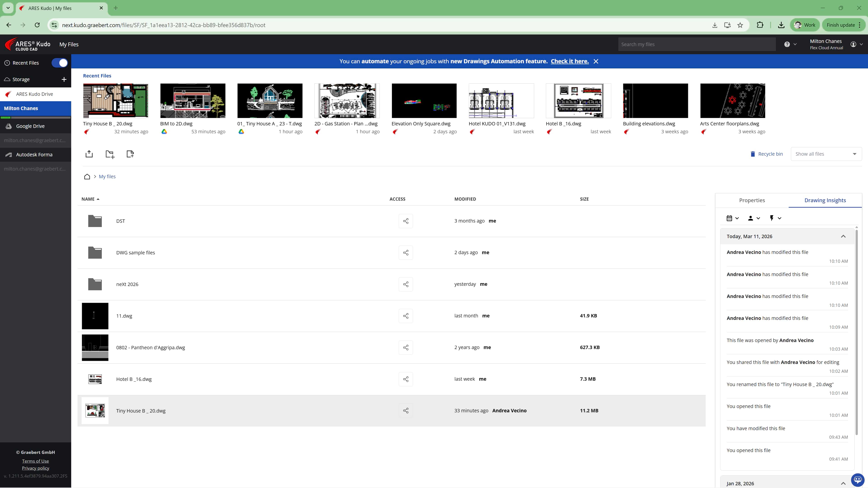
Task: Switch to the Properties tab
Action: [752, 200]
